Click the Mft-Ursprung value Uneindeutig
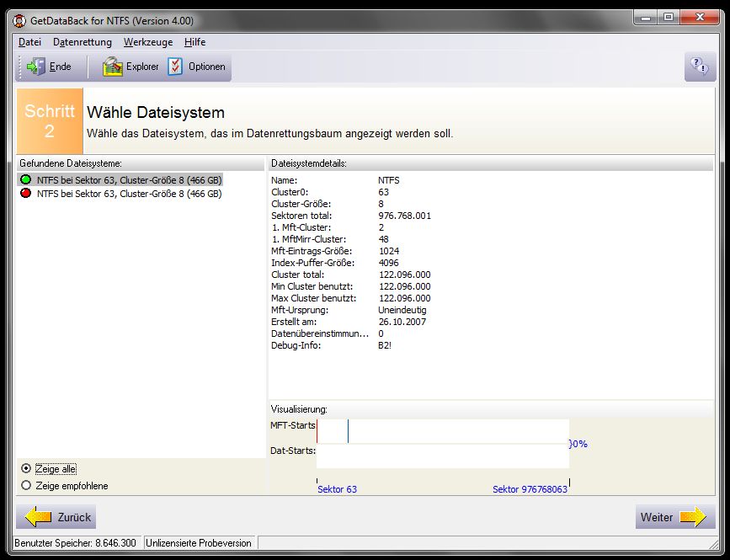Image resolution: width=730 pixels, height=560 pixels. click(402, 310)
